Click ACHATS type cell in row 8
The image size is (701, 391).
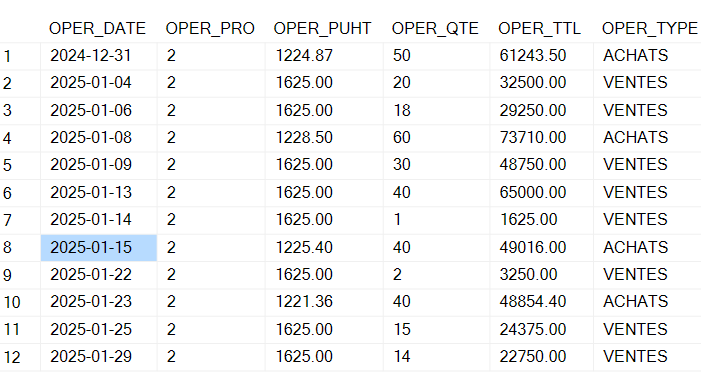point(647,248)
